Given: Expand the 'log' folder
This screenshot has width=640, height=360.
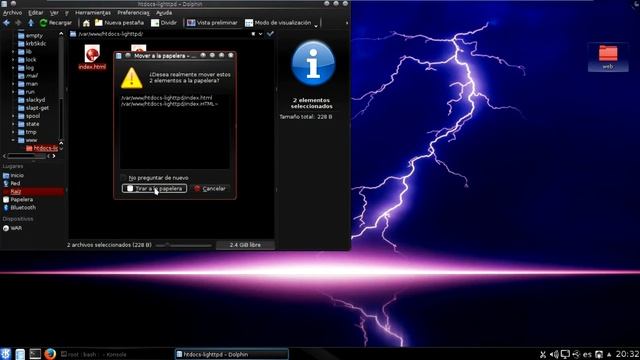Looking at the screenshot, I should click(x=13, y=68).
